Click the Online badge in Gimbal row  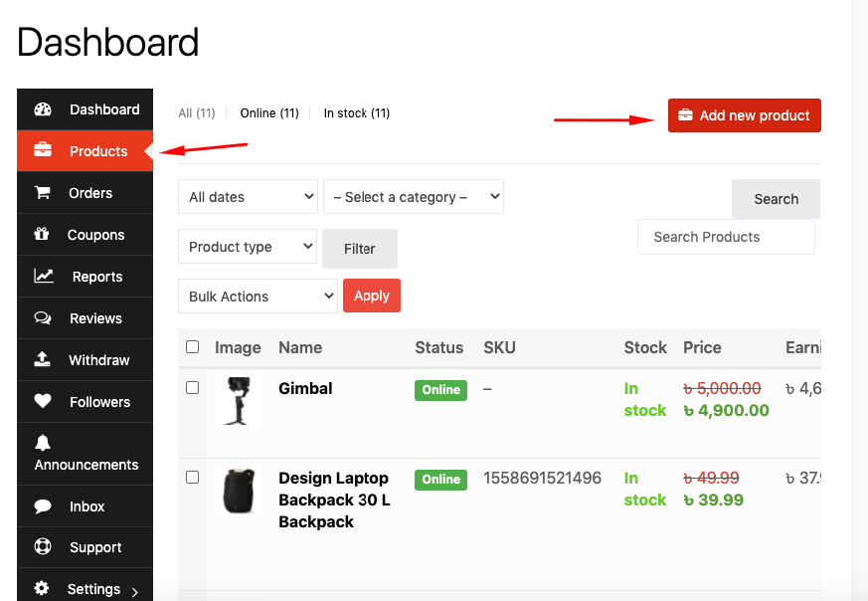pos(440,390)
